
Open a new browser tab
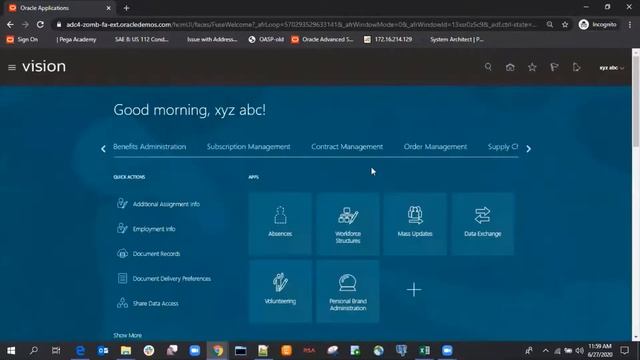click(x=127, y=8)
